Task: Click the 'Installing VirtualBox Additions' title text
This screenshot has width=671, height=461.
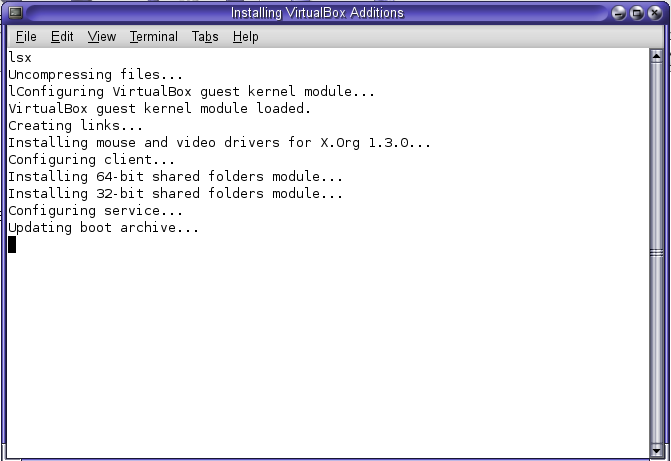Action: 317,13
